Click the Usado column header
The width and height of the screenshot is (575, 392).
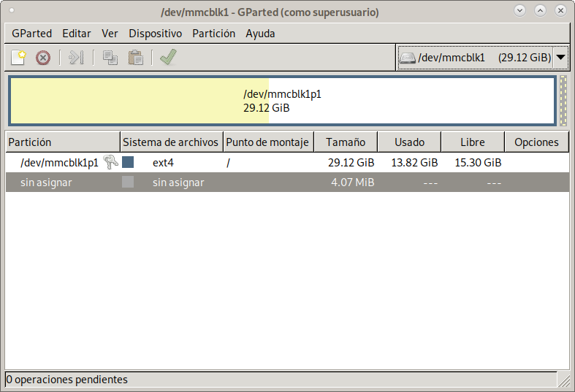pyautogui.click(x=409, y=142)
